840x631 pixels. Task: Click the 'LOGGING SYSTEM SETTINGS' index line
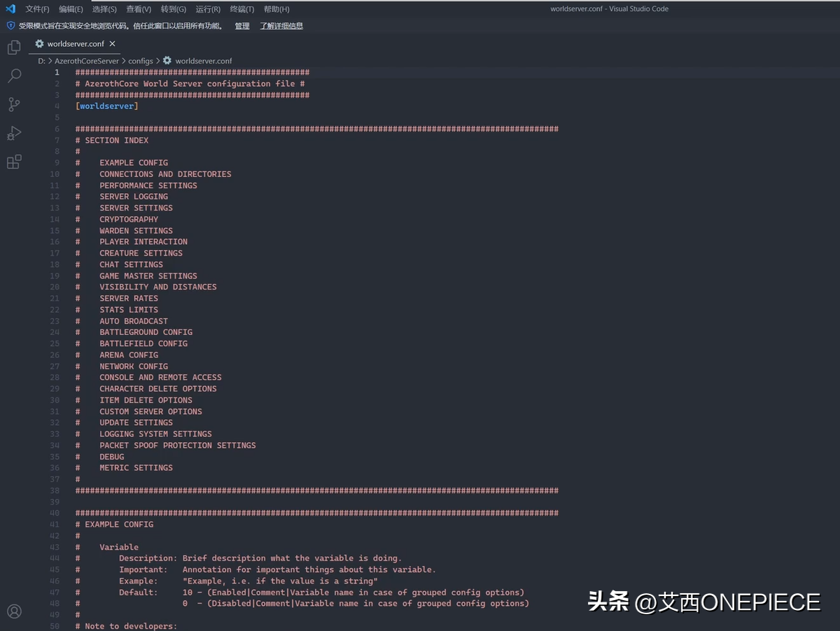click(x=155, y=434)
